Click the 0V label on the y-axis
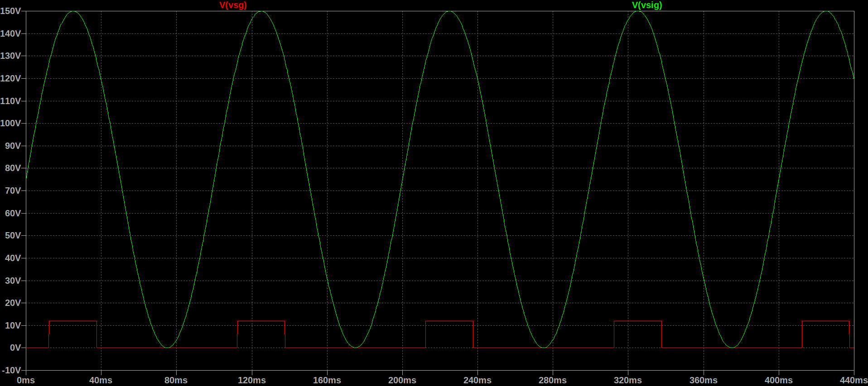 coord(15,348)
